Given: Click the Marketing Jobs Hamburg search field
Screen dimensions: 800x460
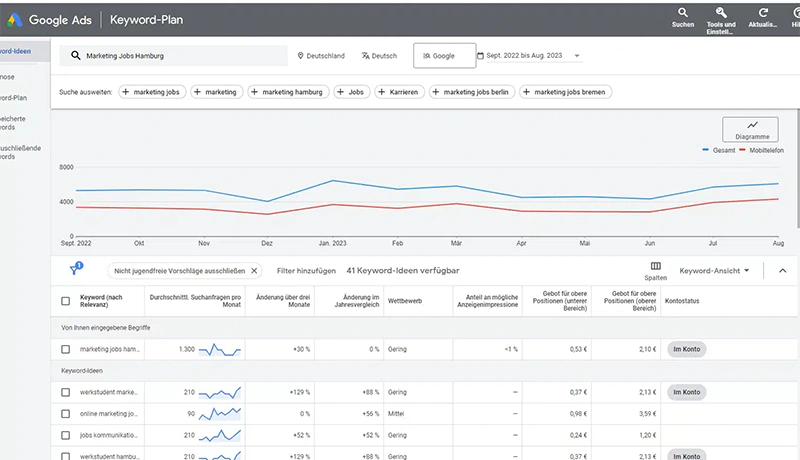Looking at the screenshot, I should tap(173, 56).
